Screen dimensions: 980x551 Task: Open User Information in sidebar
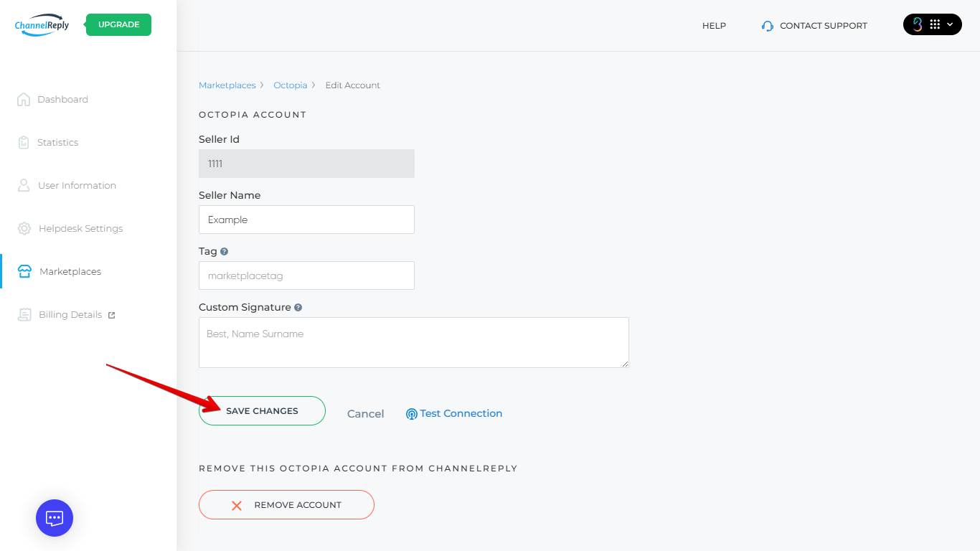pos(77,185)
